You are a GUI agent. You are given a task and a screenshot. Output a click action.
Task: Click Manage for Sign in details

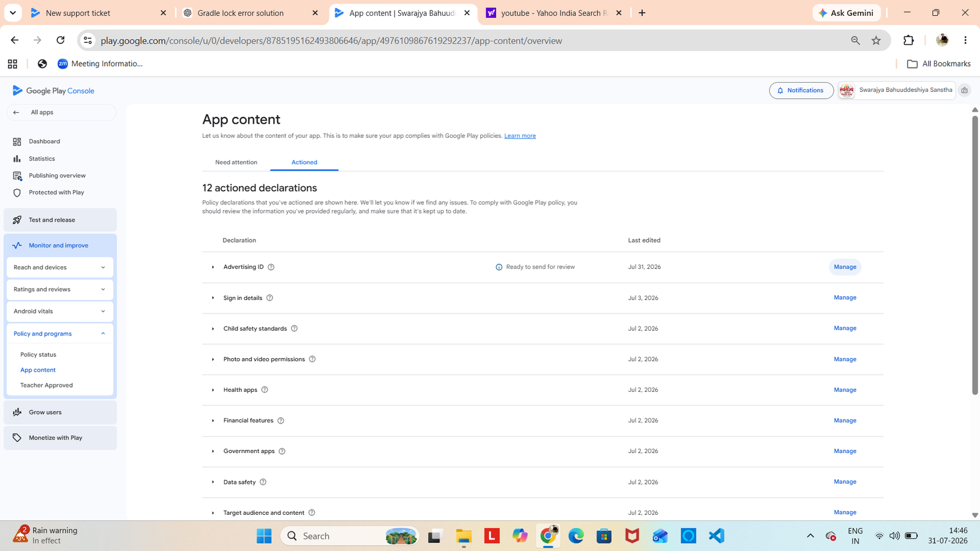[x=845, y=298]
